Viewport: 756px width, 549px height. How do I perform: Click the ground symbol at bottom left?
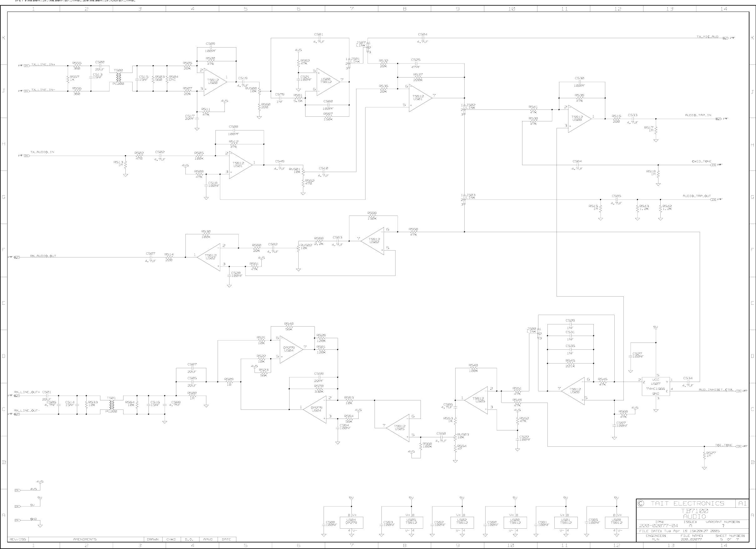(x=40, y=525)
